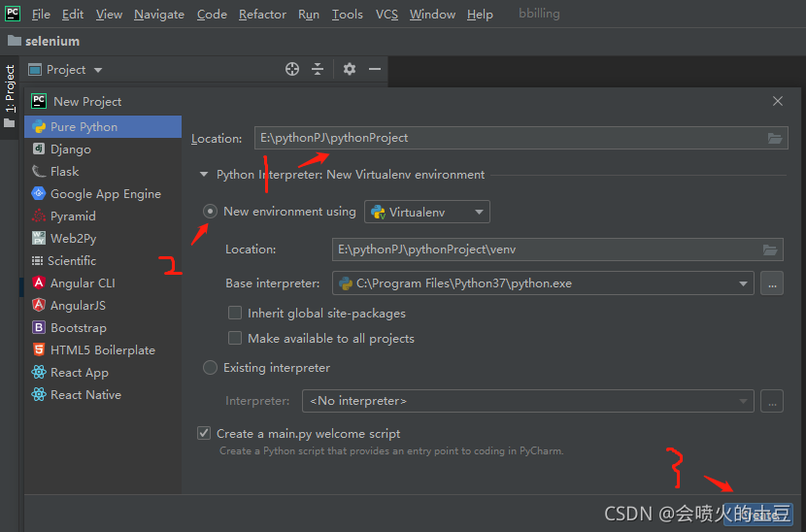Open the Navigate menu
This screenshot has width=806, height=532.
[159, 15]
